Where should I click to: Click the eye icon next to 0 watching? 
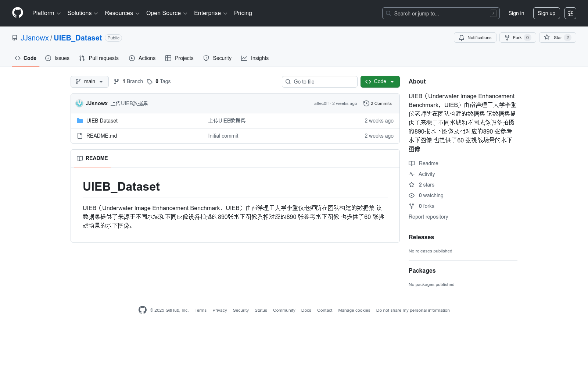412,195
